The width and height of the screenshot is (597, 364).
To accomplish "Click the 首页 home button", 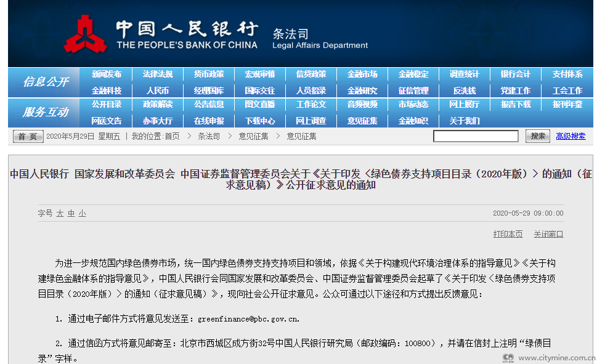I will (x=26, y=137).
